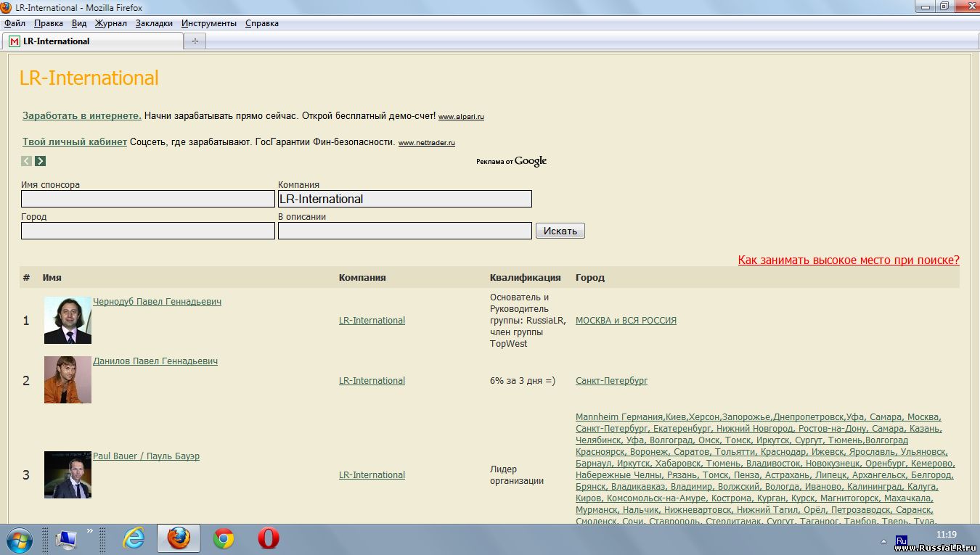
Task: Focus the 'В описании' input field
Action: click(405, 231)
